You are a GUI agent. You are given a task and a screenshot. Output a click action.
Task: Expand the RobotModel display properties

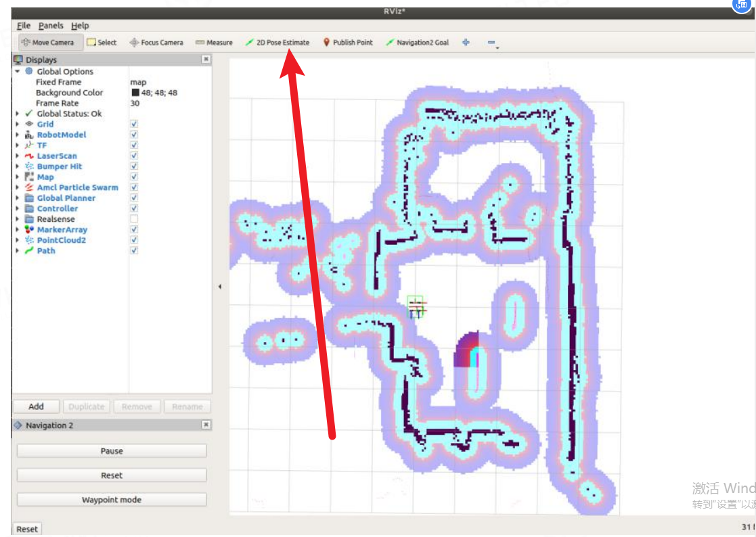pos(18,135)
